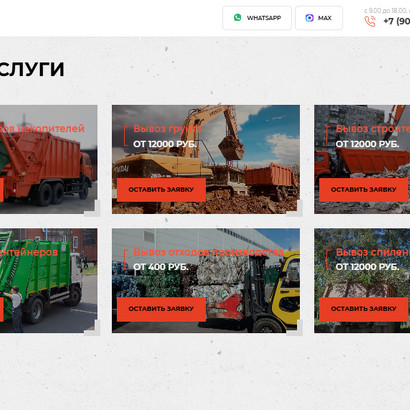This screenshot has width=410, height=410.
Task: Open the Вывоз грунта service title
Action: 168,129
